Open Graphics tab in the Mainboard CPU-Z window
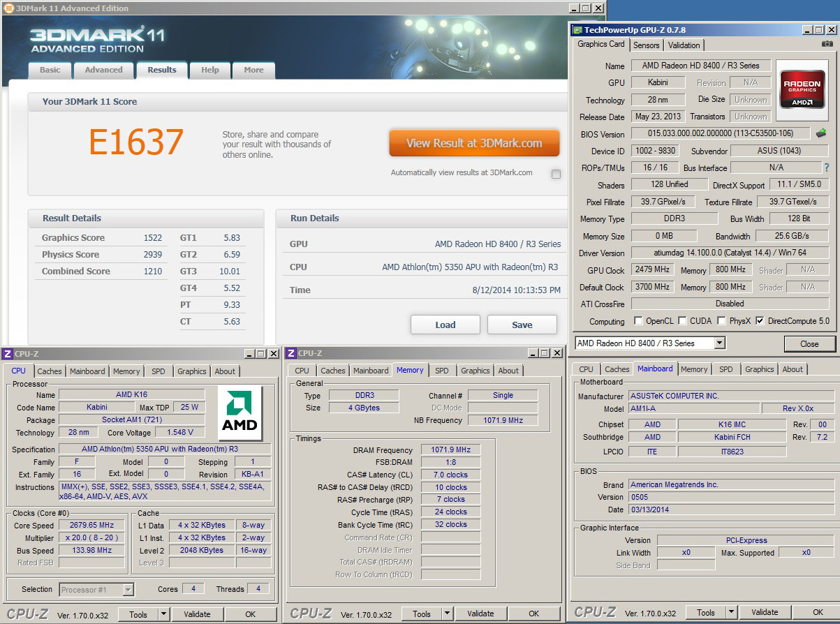 pos(759,369)
